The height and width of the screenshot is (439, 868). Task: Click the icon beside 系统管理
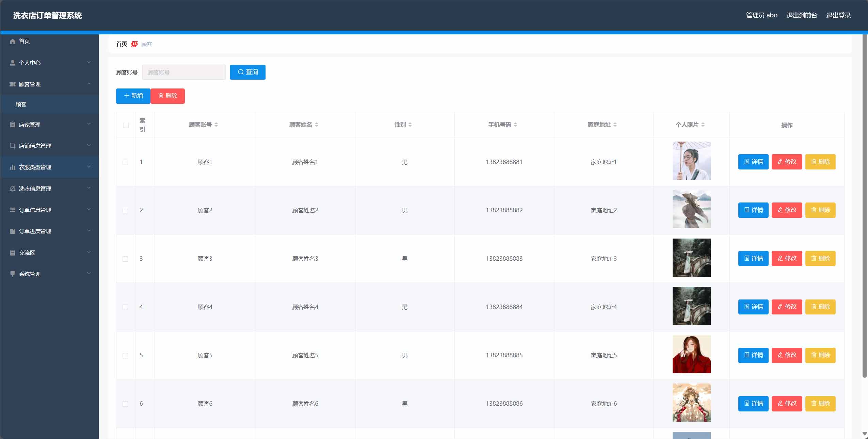pyautogui.click(x=13, y=274)
